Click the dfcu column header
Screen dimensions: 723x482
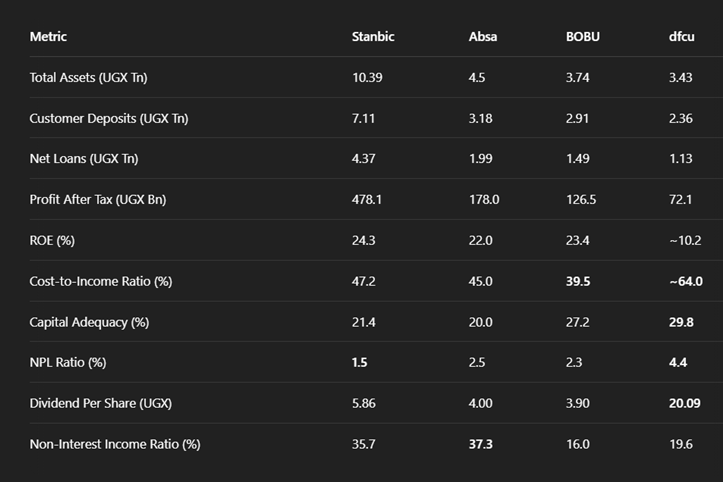682,36
